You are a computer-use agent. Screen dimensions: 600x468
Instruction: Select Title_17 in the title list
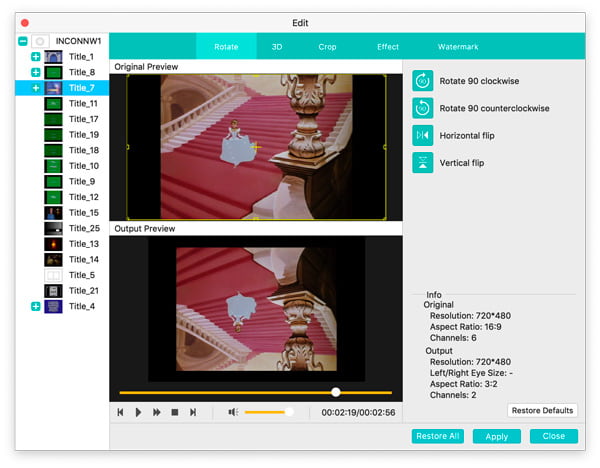(x=83, y=119)
